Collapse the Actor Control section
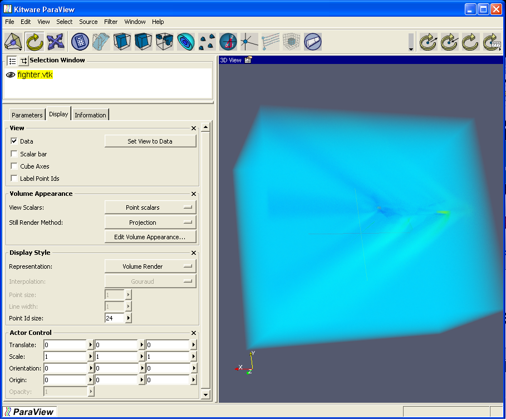506x420 pixels. 194,333
